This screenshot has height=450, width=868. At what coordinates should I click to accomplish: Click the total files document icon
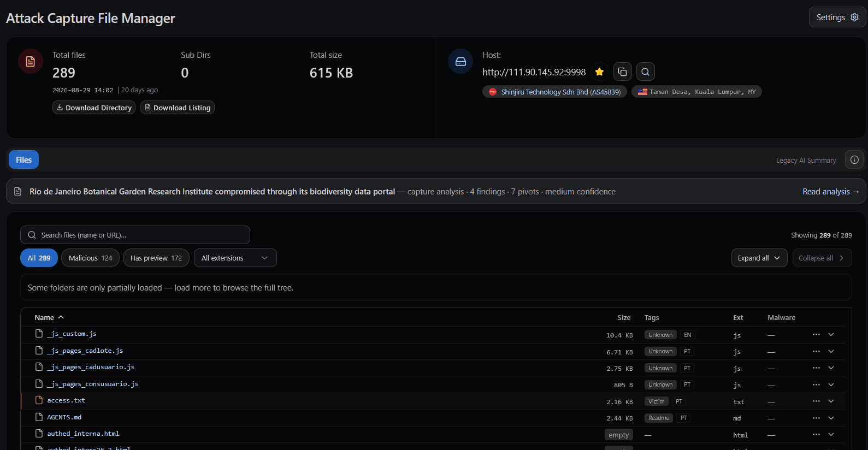(x=31, y=61)
